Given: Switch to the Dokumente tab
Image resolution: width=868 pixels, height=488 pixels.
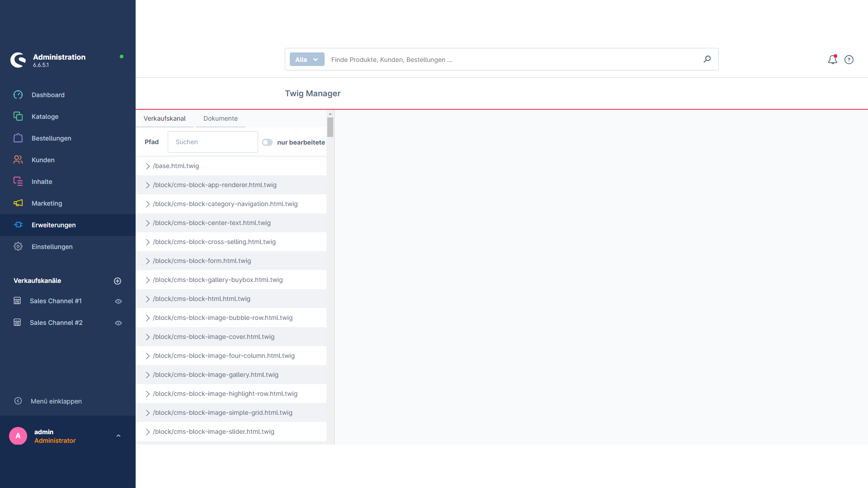Looking at the screenshot, I should pyautogui.click(x=221, y=118).
